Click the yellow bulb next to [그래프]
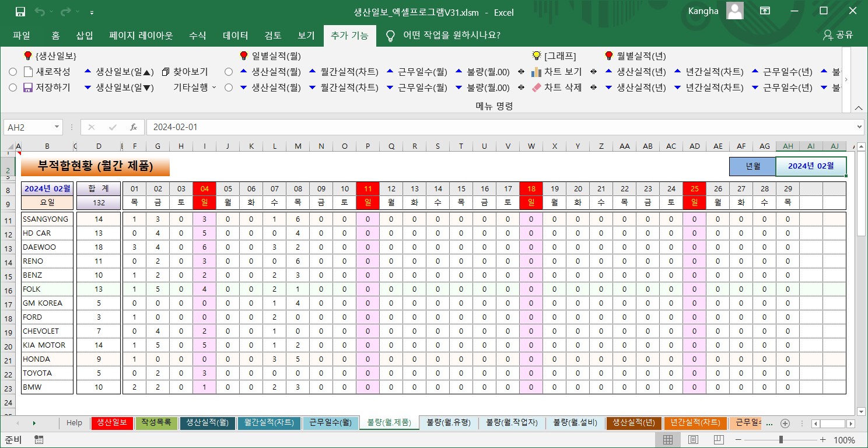 pyautogui.click(x=537, y=56)
